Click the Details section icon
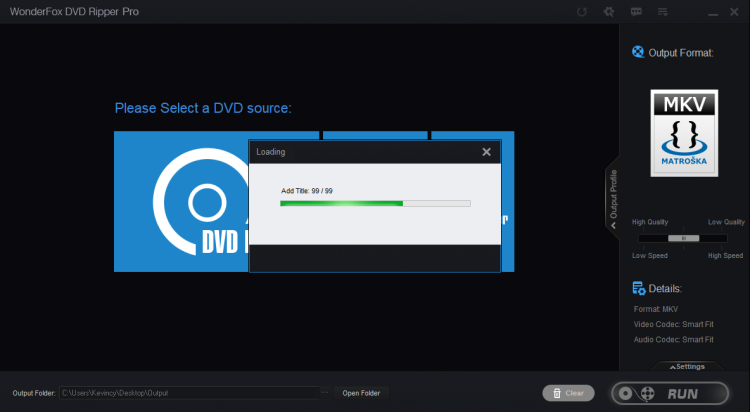Image resolution: width=750 pixels, height=412 pixels. coord(638,288)
